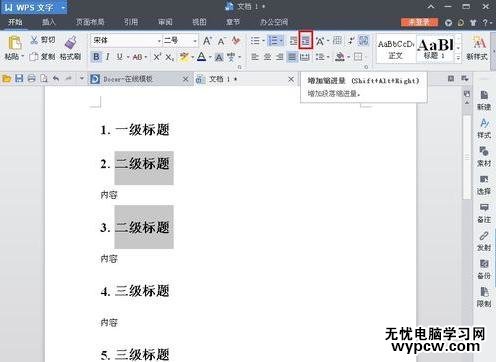Toggle Bold formatting
Image resolution: width=496 pixels, height=362 pixels.
[x=96, y=57]
